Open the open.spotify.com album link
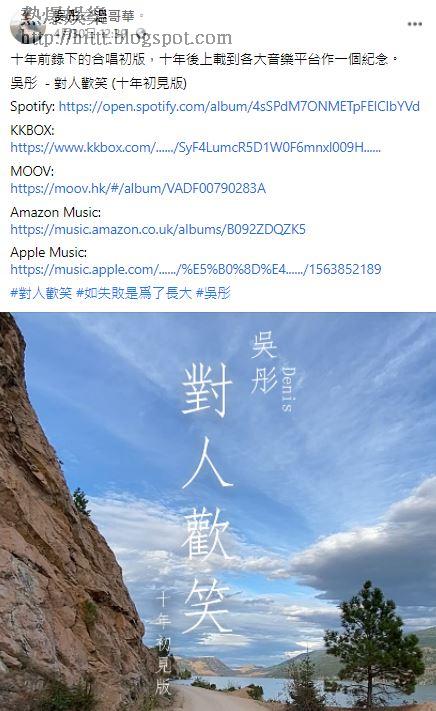Viewport: 436px width, 711px height. 239,107
